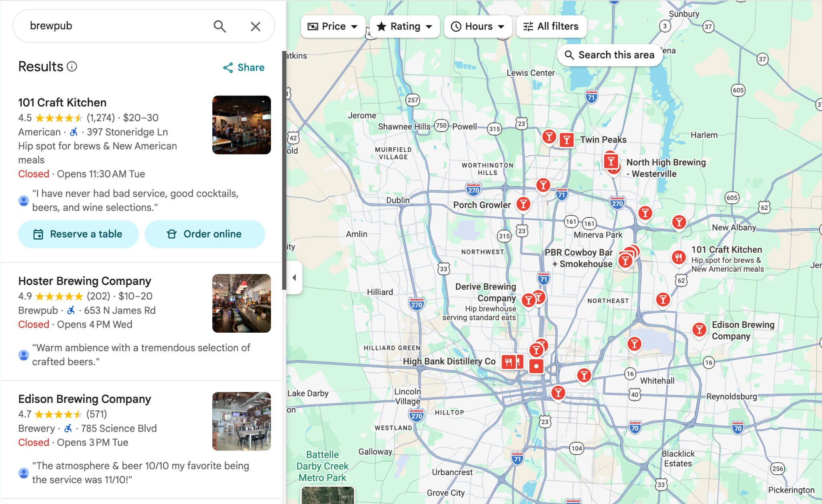The height and width of the screenshot is (504, 822).
Task: Click Hoster Brewing wheelchair accessible icon
Action: coord(71,310)
